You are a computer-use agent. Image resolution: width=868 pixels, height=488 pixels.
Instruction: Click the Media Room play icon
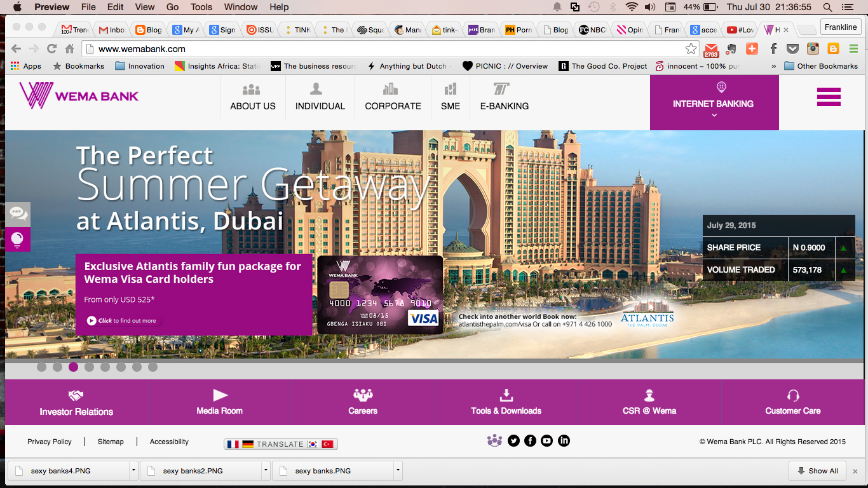click(220, 395)
